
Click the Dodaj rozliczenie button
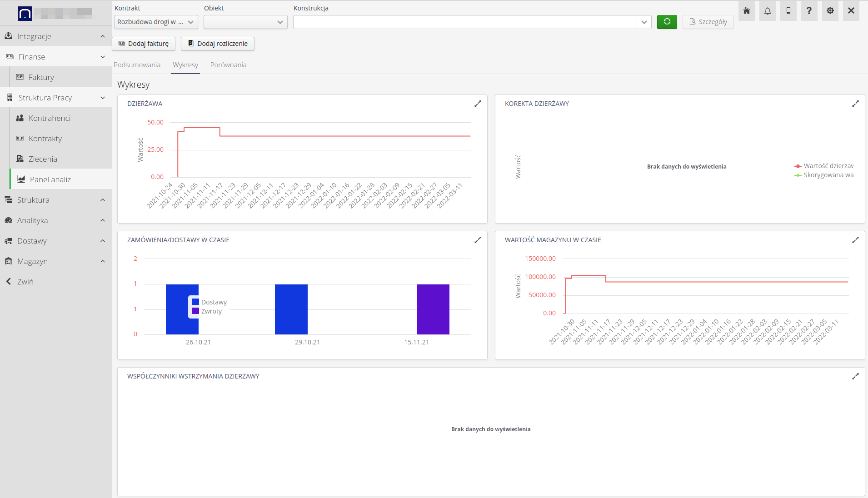[218, 44]
